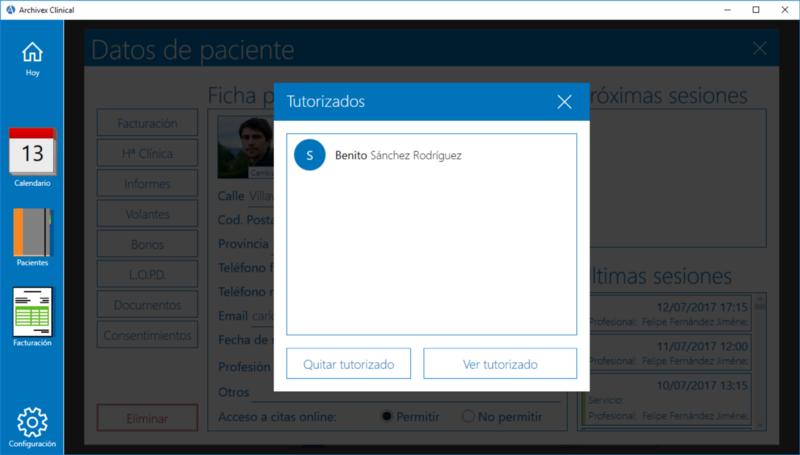Open the Bonos section
The width and height of the screenshot is (800, 455).
[x=147, y=244]
